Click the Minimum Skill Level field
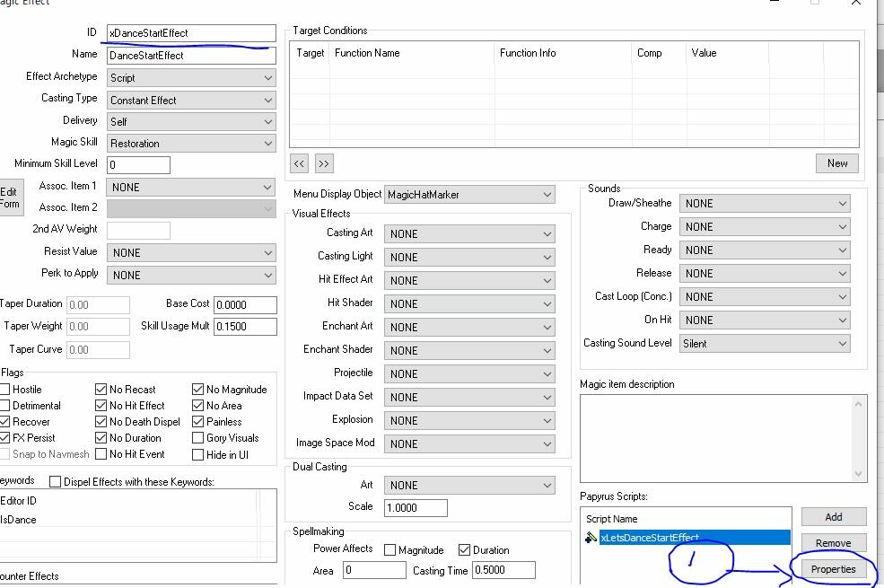The height and width of the screenshot is (588, 884). point(138,164)
